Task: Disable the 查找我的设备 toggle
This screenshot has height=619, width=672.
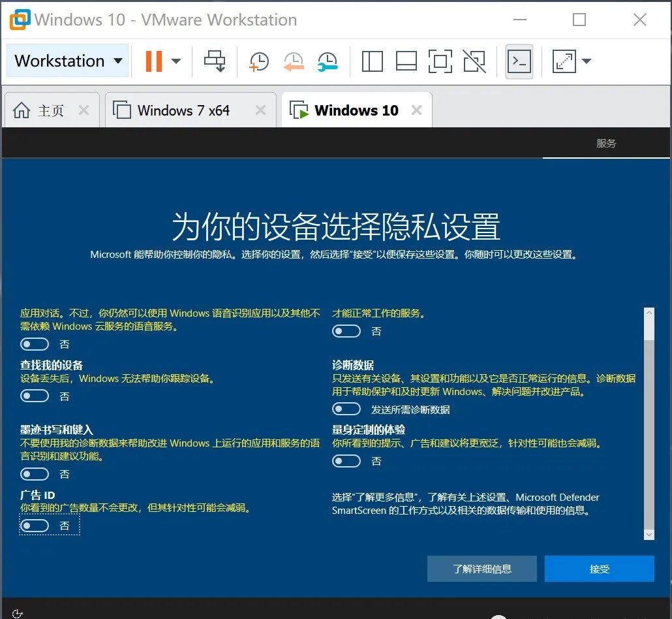Action: 34,396
